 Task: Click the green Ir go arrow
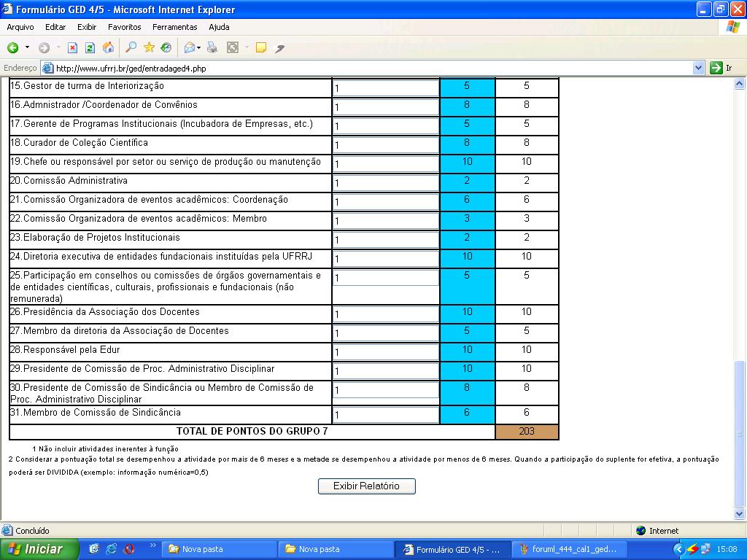point(716,68)
